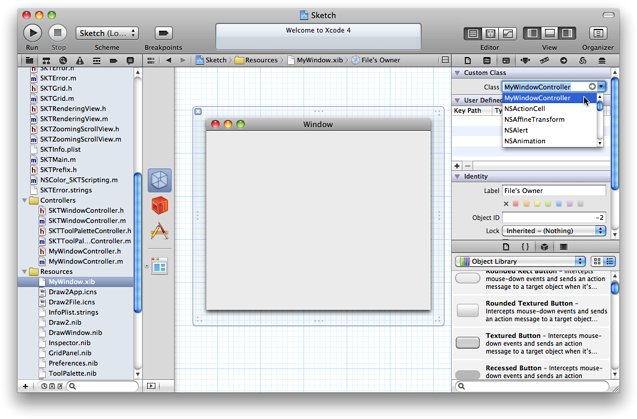Pick the red label color swatch
Image resolution: width=637 pixels, height=419 pixels.
click(x=516, y=204)
